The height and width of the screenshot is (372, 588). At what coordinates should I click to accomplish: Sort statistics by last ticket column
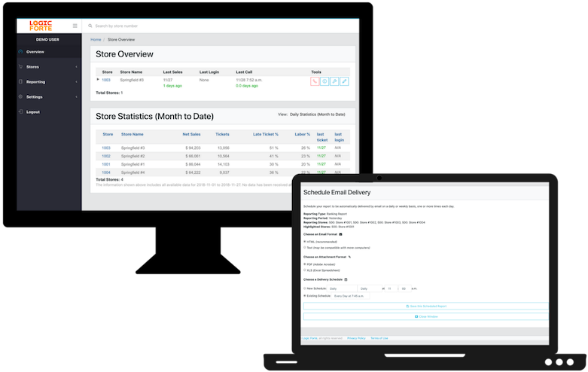(322, 137)
